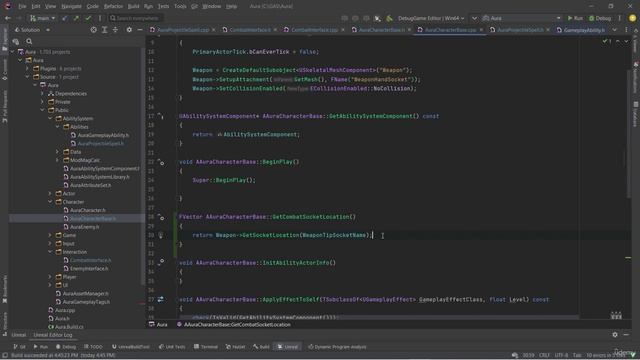
Task: Open the main git branch dropdown
Action: (x=42, y=18)
